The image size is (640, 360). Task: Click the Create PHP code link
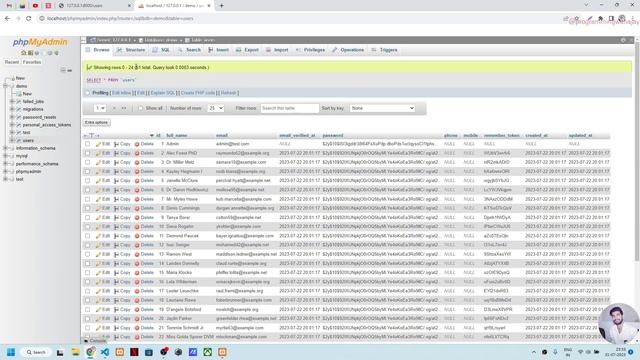click(x=198, y=93)
